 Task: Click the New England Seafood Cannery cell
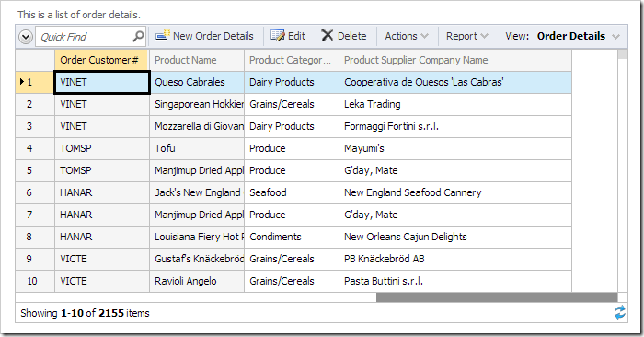[455, 192]
